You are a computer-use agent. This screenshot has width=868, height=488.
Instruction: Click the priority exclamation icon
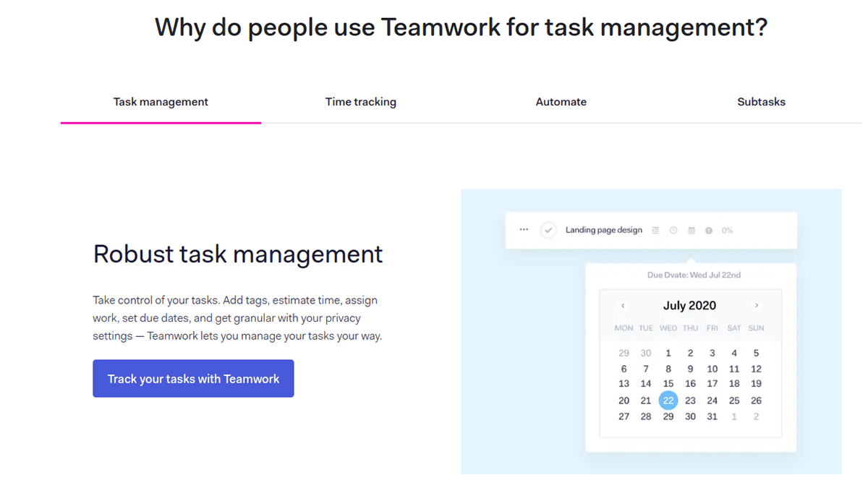(x=709, y=231)
